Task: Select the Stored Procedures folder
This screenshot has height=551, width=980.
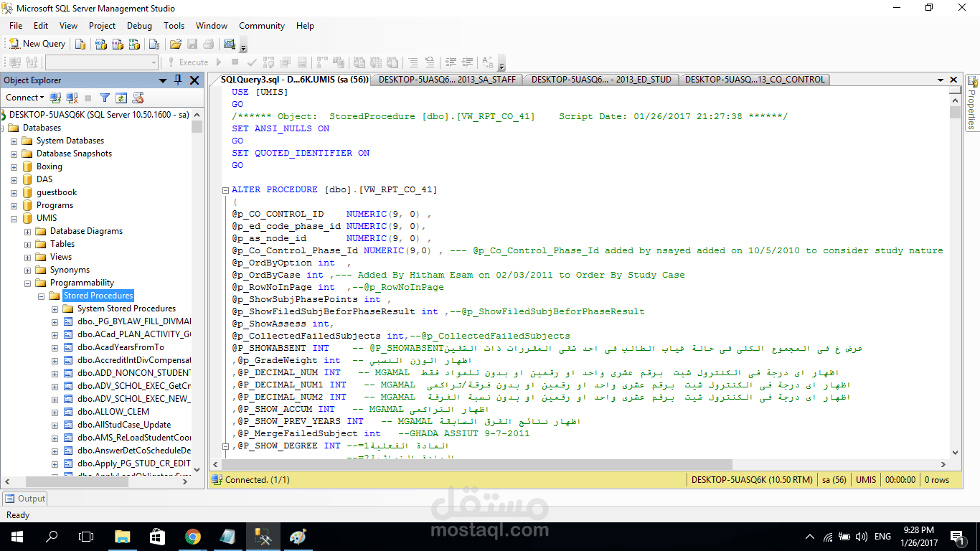Action: coord(98,296)
